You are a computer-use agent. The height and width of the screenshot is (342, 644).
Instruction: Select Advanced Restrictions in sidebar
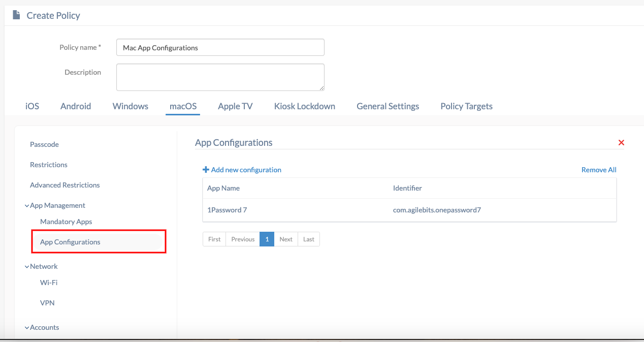(65, 185)
